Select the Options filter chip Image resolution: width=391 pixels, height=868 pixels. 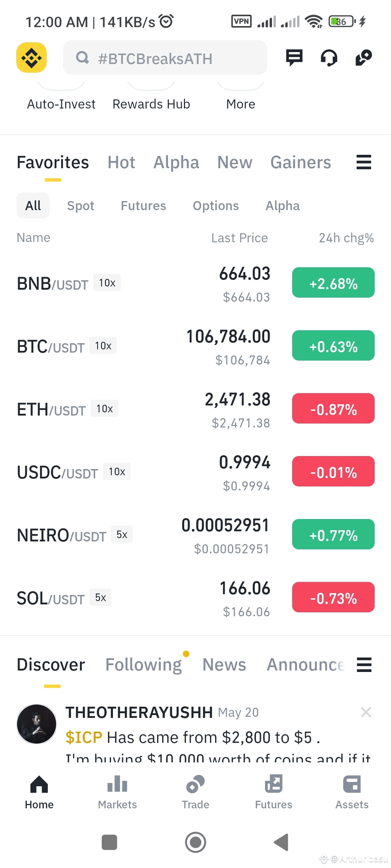(216, 205)
